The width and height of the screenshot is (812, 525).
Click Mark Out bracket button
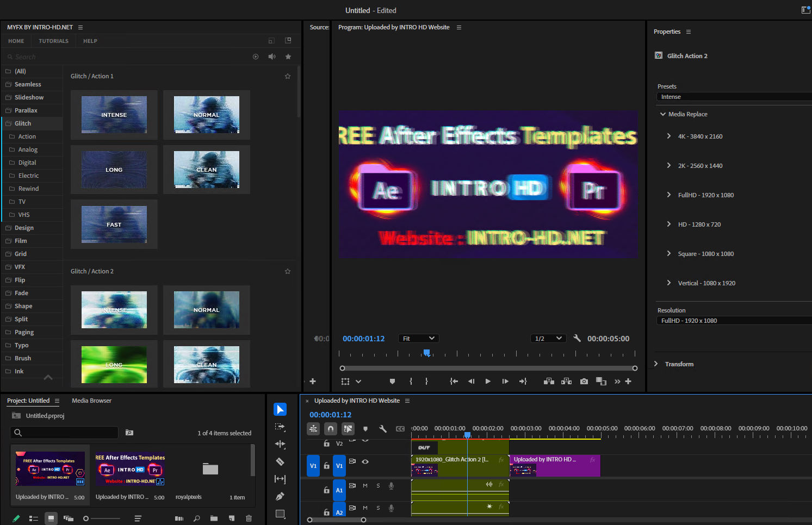coord(426,382)
